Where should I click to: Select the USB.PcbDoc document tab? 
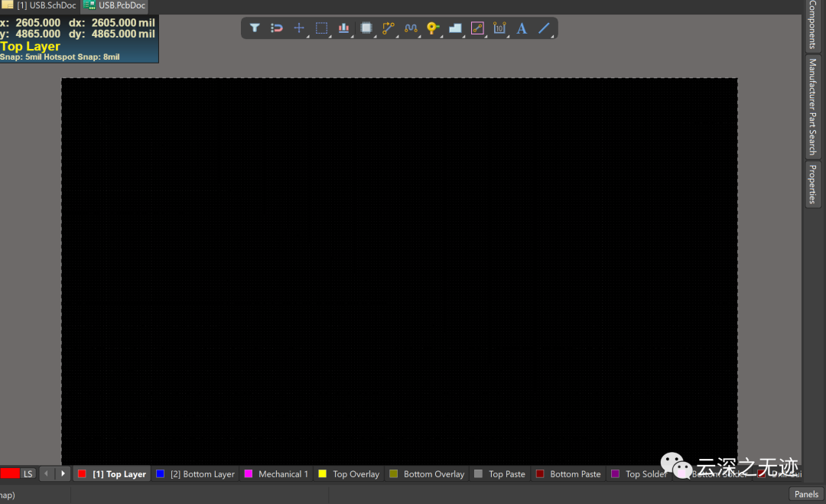[x=115, y=6]
